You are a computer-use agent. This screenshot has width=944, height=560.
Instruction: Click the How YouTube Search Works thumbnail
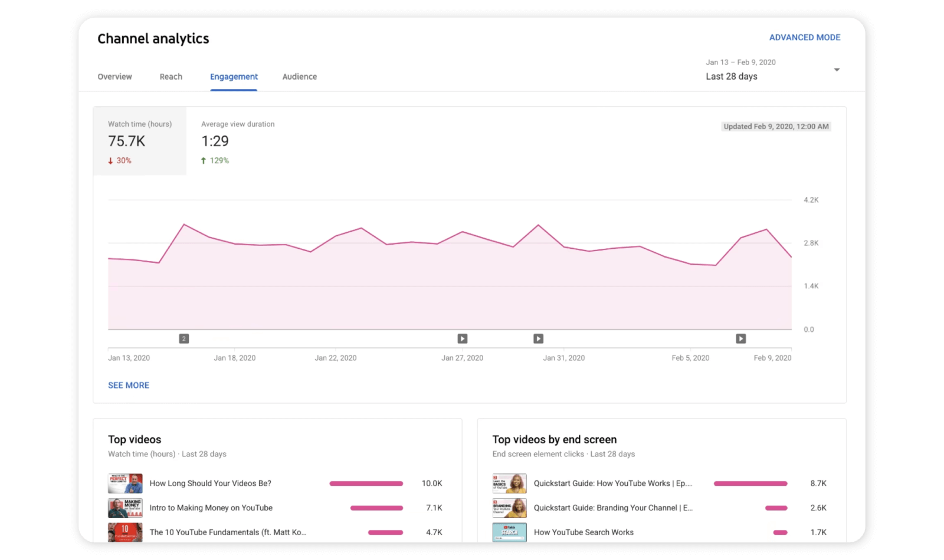[x=509, y=532]
